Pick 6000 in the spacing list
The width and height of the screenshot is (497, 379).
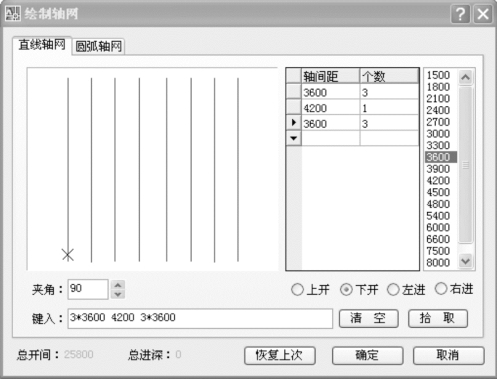tap(438, 227)
